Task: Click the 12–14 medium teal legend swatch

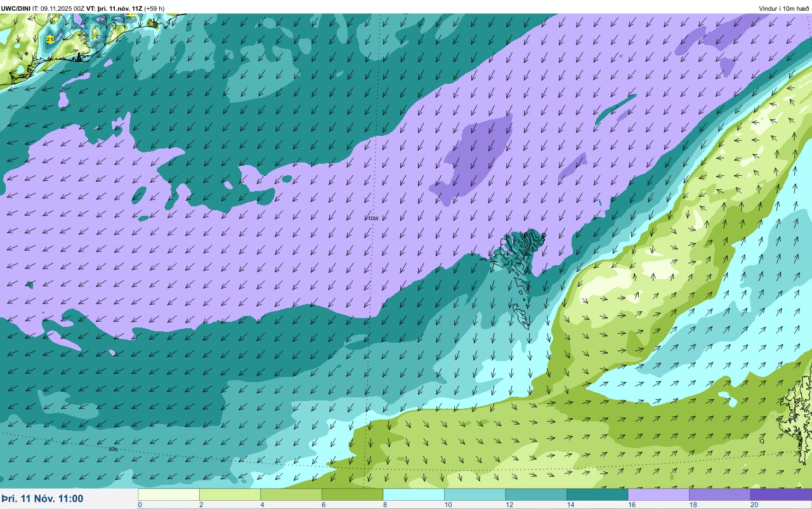Action: pyautogui.click(x=536, y=494)
